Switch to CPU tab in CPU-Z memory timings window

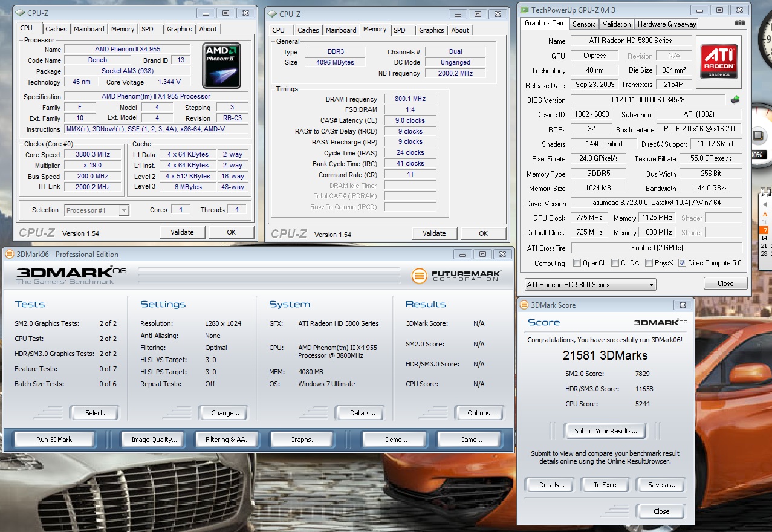click(x=279, y=30)
